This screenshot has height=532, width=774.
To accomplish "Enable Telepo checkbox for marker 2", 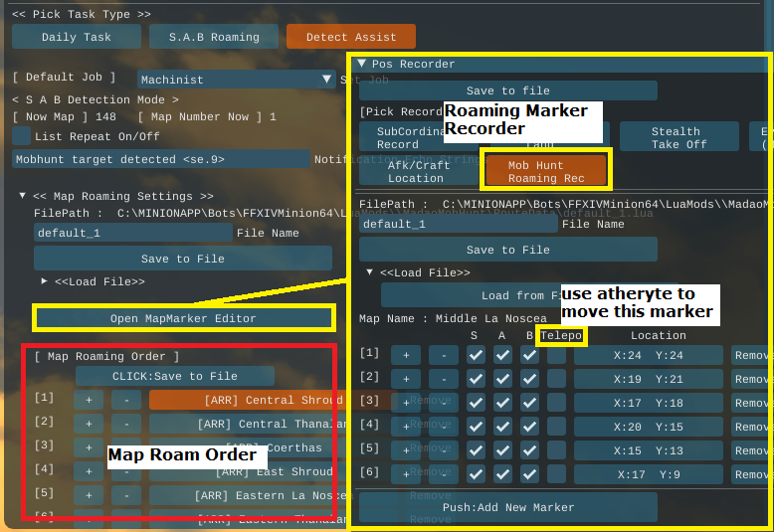I will tap(556, 379).
